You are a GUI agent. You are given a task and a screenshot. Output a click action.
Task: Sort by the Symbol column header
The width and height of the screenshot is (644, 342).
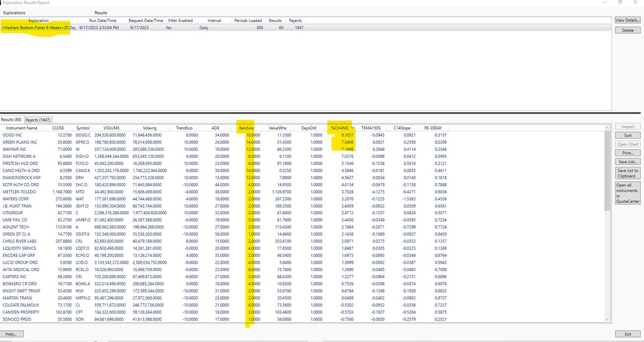[83, 128]
